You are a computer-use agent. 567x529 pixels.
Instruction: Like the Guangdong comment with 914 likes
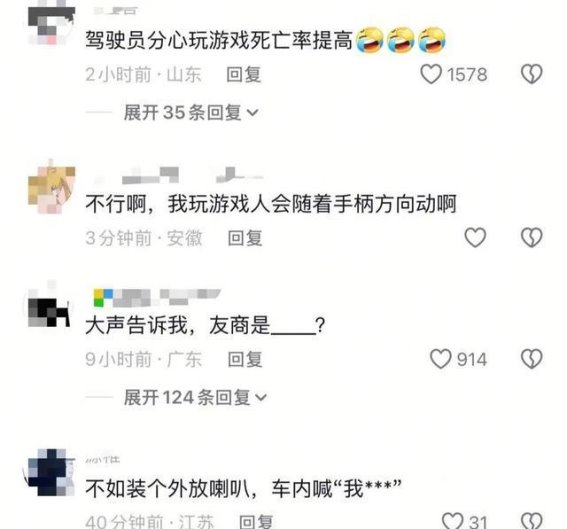[440, 359]
